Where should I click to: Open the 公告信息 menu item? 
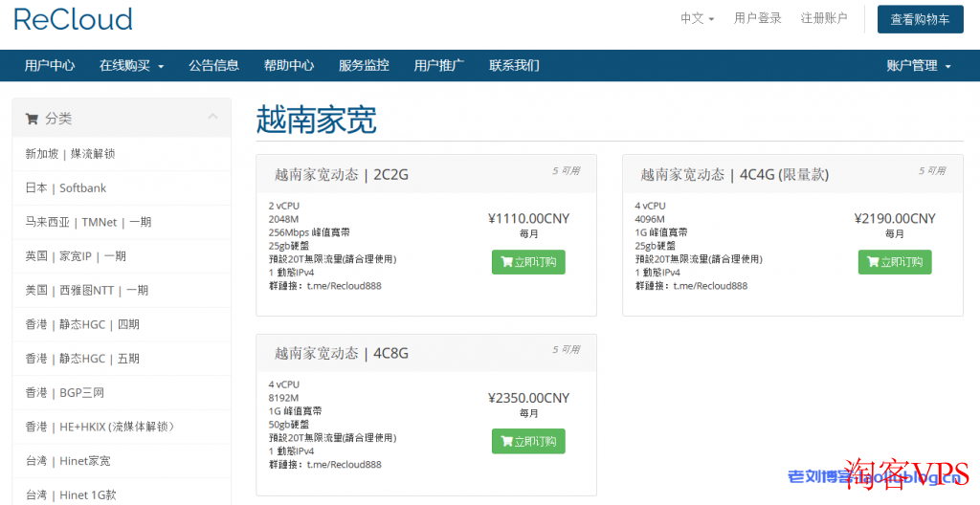[213, 66]
